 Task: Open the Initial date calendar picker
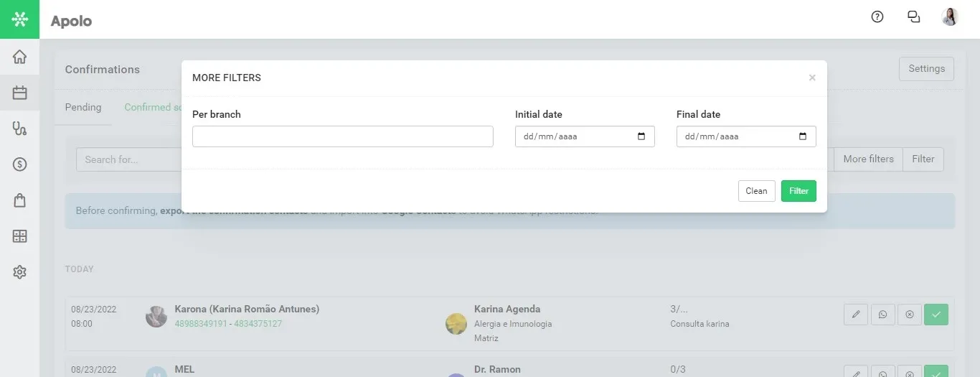coord(641,136)
